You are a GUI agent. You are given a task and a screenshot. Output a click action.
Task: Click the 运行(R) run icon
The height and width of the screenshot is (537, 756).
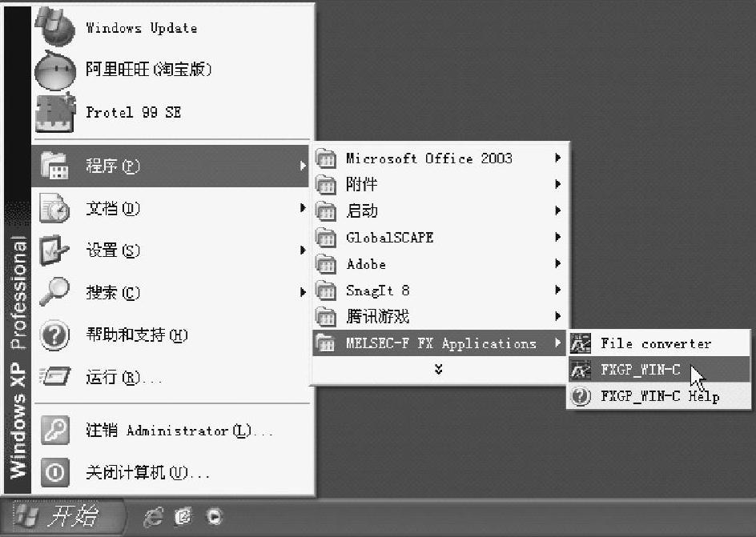(54, 376)
